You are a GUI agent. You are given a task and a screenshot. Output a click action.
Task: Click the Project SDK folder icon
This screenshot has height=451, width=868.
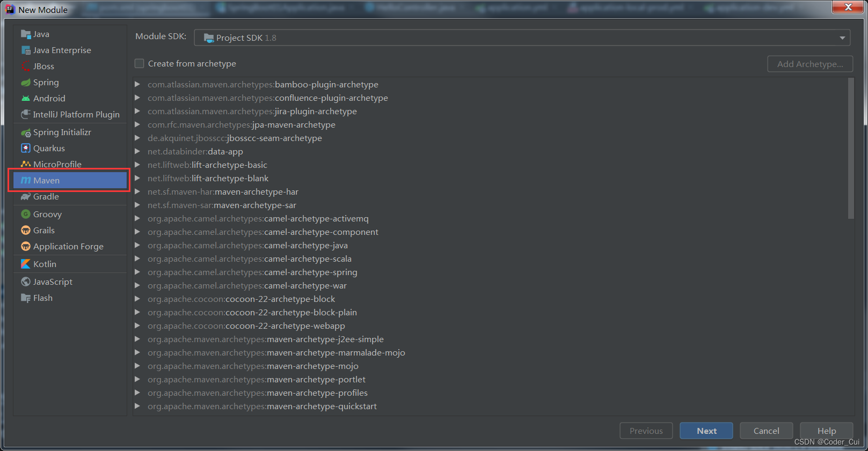[209, 38]
